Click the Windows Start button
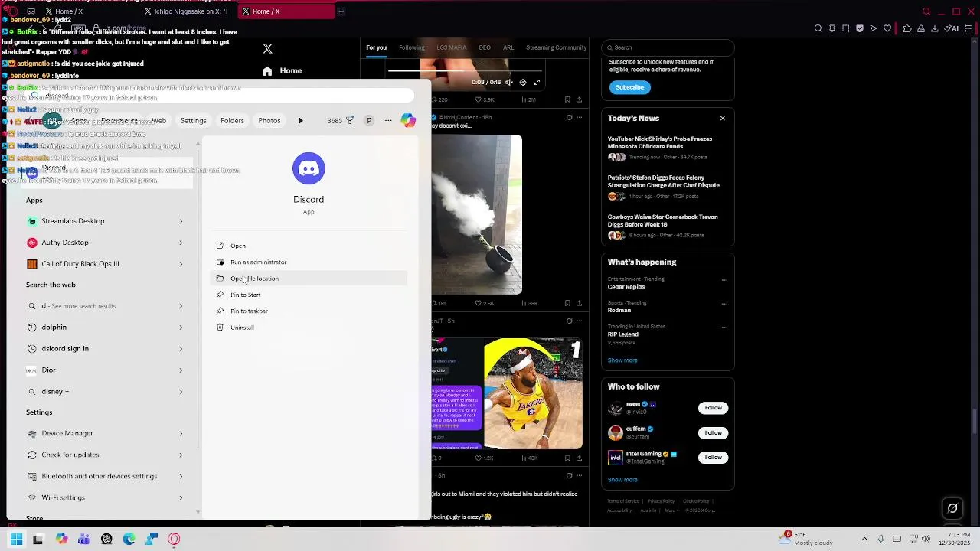Viewport: 980px width, 551px height. [16, 539]
